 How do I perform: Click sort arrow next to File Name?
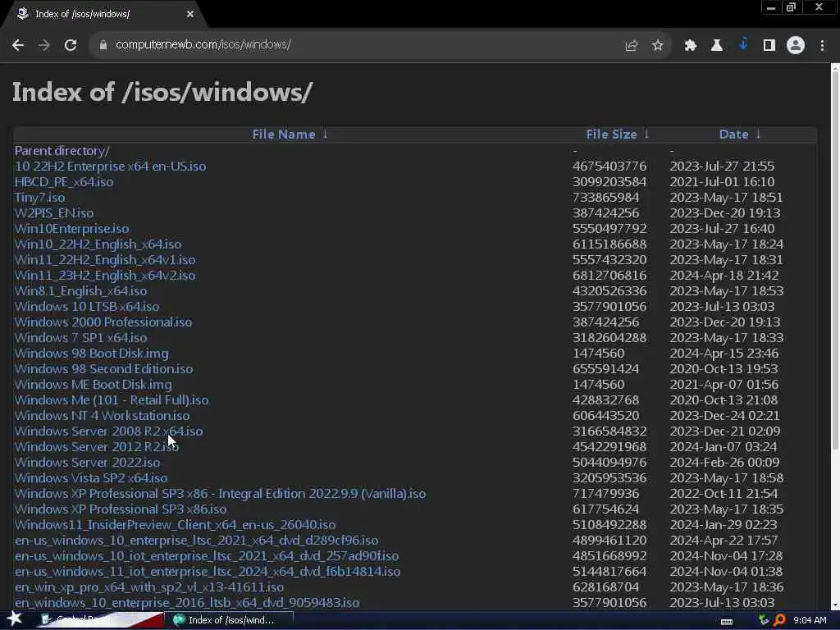pos(325,134)
